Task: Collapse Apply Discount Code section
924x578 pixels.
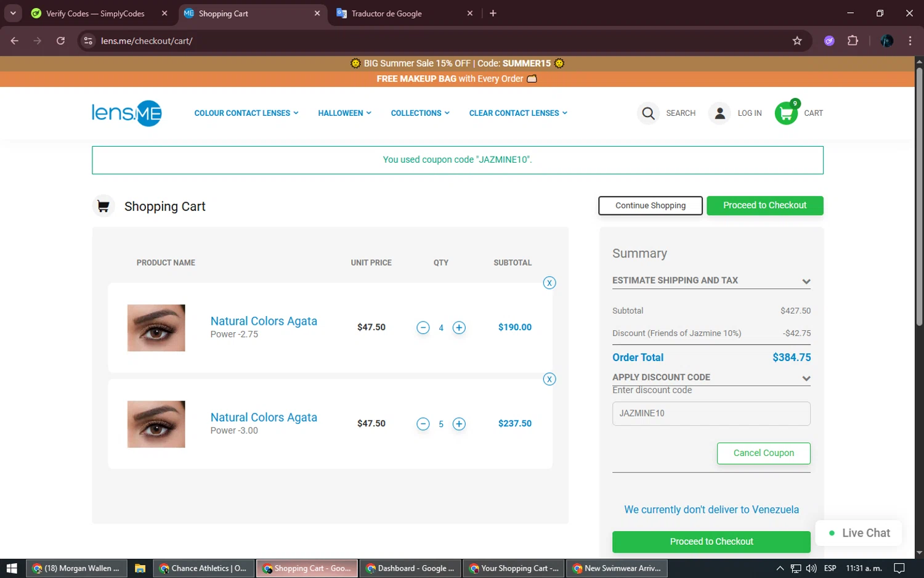Action: point(711,377)
